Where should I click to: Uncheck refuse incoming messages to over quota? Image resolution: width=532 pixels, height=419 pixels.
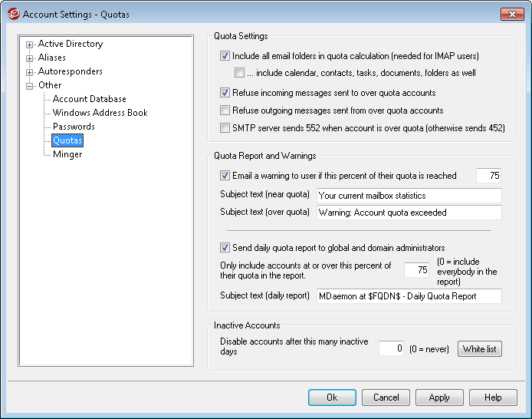point(225,93)
